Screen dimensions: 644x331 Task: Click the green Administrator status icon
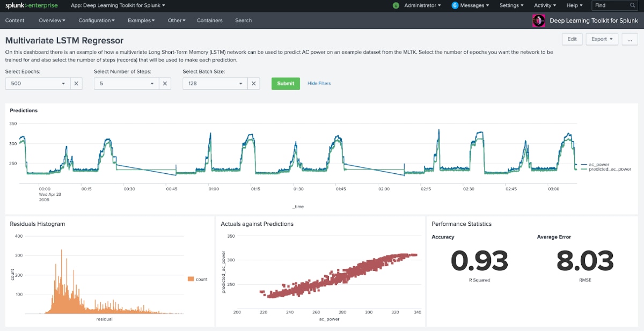[396, 5]
